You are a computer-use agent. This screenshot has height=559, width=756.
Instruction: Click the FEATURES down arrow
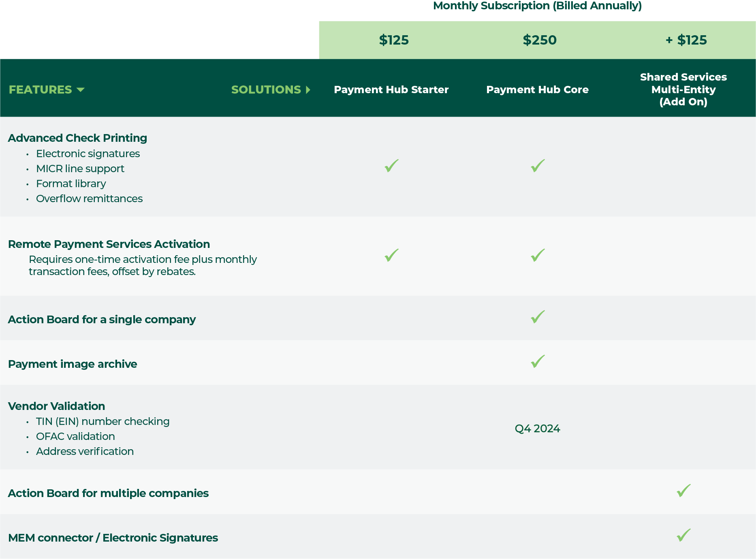(x=80, y=90)
